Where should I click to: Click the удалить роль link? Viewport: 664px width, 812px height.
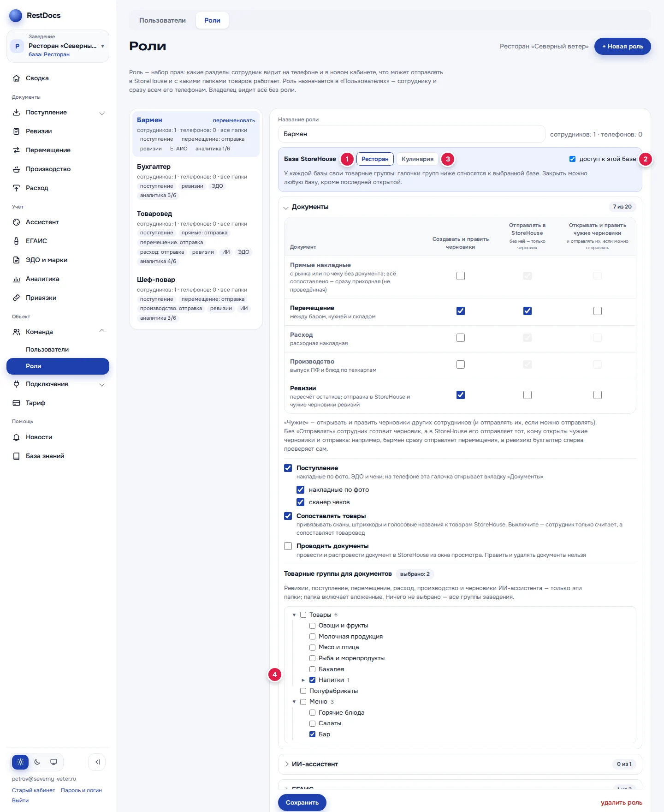point(622,803)
